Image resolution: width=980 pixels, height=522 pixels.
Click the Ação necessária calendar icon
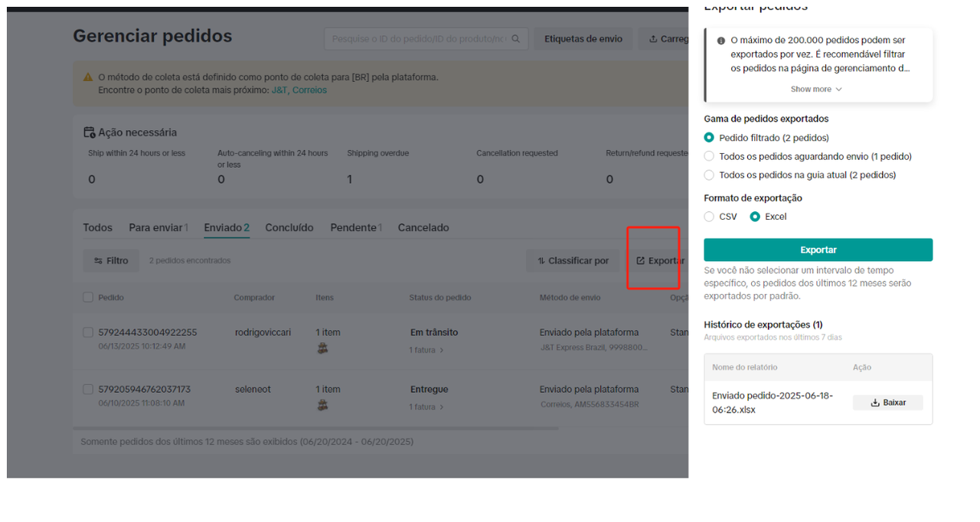pyautogui.click(x=89, y=132)
